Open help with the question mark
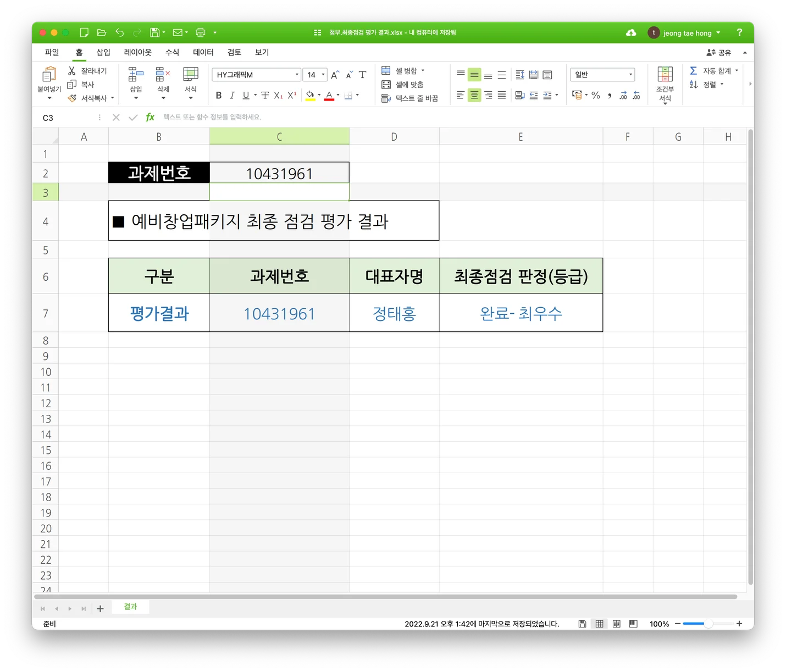786x672 pixels. pyautogui.click(x=739, y=33)
